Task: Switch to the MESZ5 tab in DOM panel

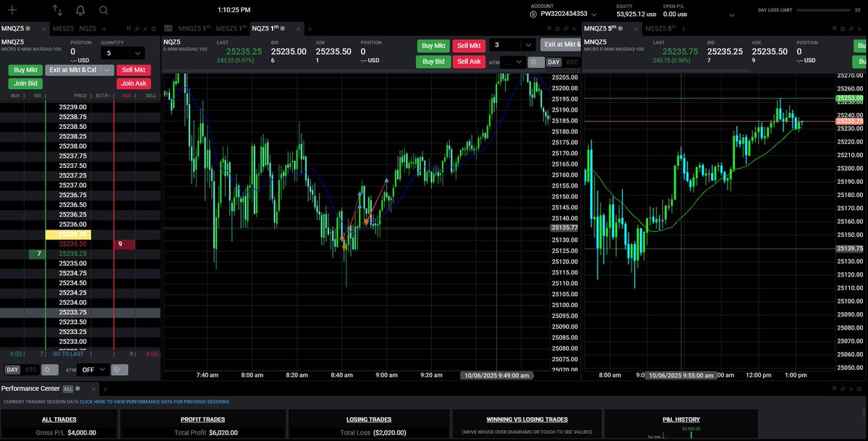Action: pos(64,28)
